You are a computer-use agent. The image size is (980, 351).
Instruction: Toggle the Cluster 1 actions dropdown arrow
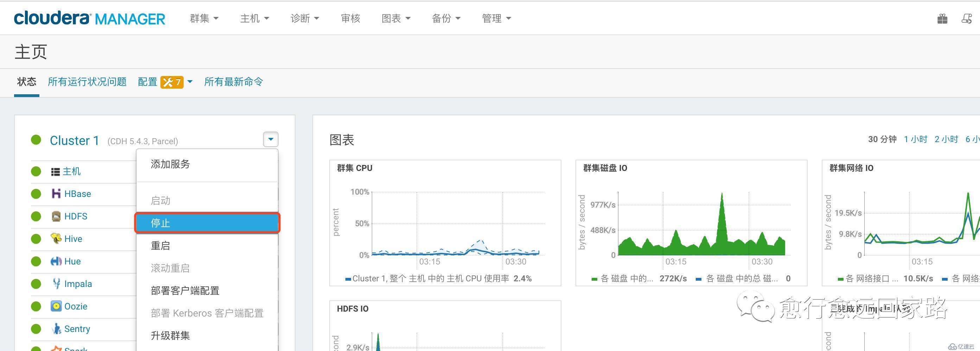click(x=271, y=139)
